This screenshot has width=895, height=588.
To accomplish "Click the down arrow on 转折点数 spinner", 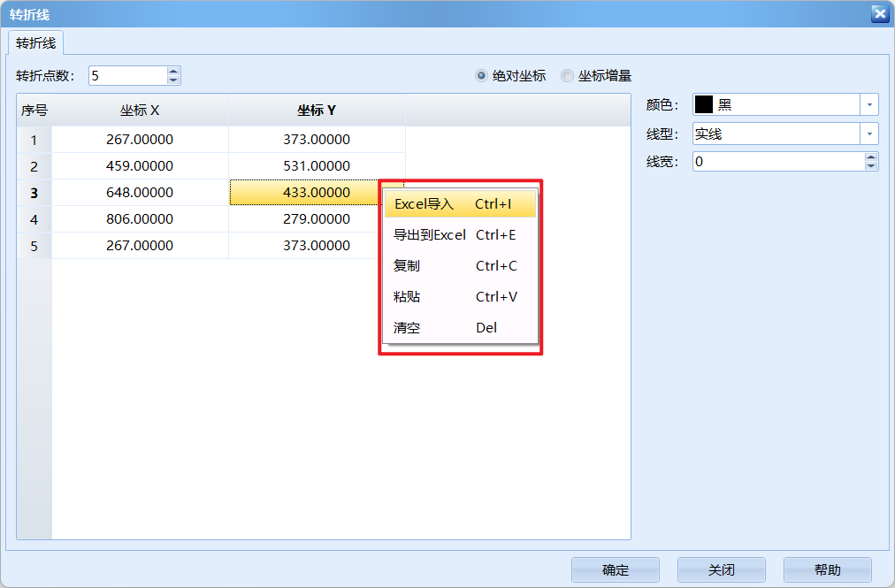I will pos(174,80).
